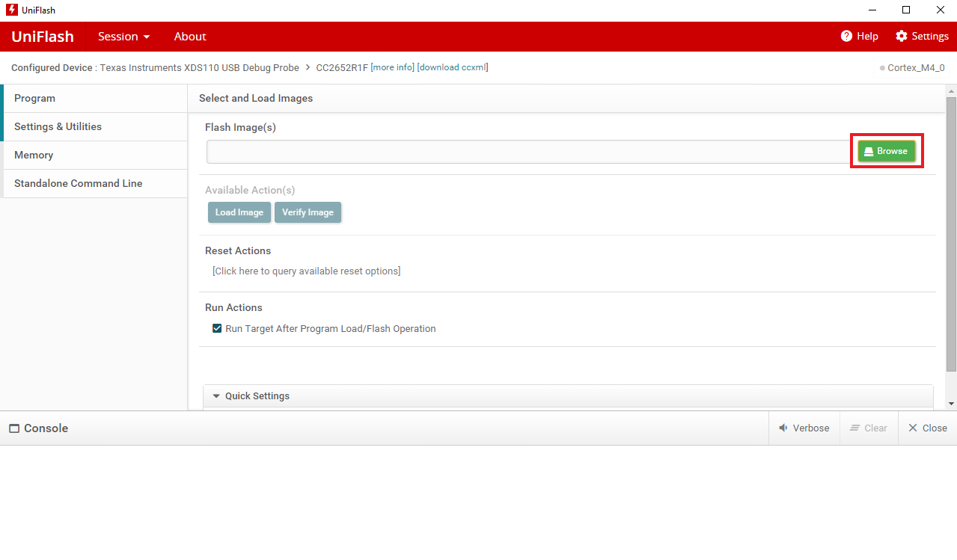Query available reset options link
The width and height of the screenshot is (957, 560).
tap(306, 271)
